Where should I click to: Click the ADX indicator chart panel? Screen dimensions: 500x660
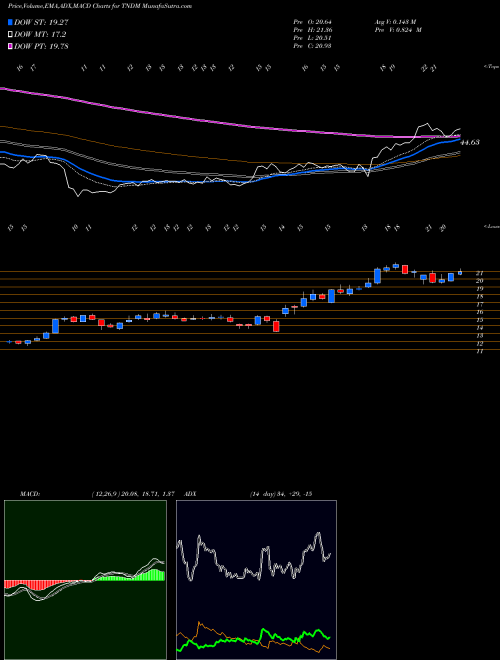point(256,580)
